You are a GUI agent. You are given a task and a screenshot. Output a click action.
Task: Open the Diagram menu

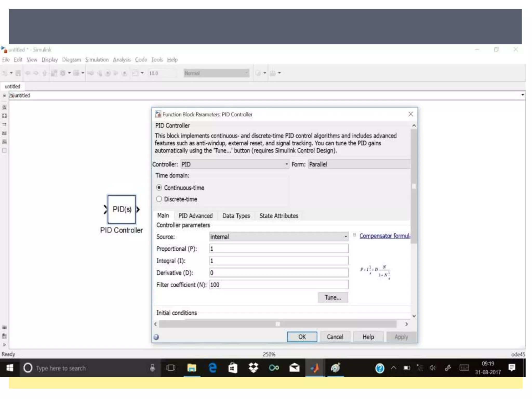point(71,60)
